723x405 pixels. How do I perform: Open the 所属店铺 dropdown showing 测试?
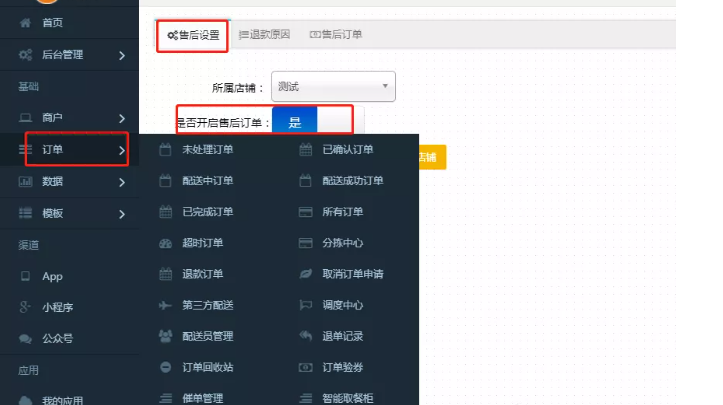(333, 86)
